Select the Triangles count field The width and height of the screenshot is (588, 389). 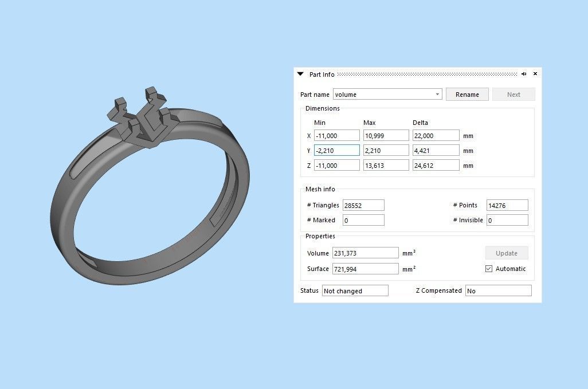363,205
